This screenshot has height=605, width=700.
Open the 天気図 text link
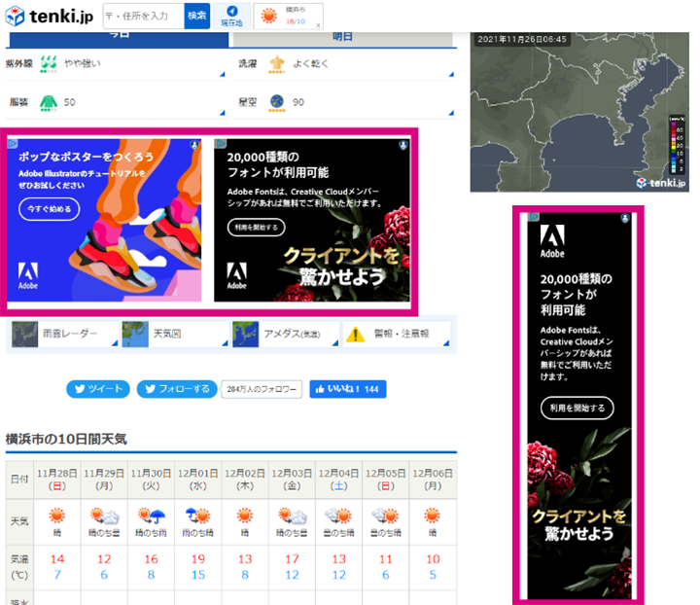pos(167,334)
